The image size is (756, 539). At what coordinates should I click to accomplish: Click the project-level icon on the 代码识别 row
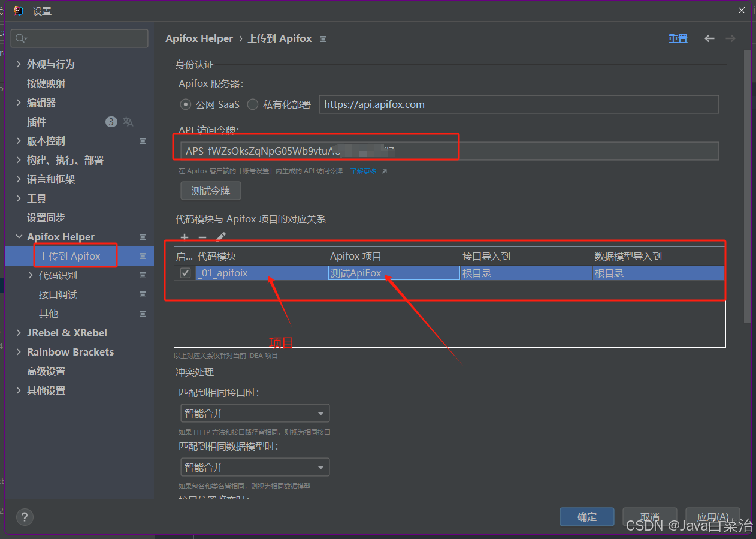coord(143,275)
